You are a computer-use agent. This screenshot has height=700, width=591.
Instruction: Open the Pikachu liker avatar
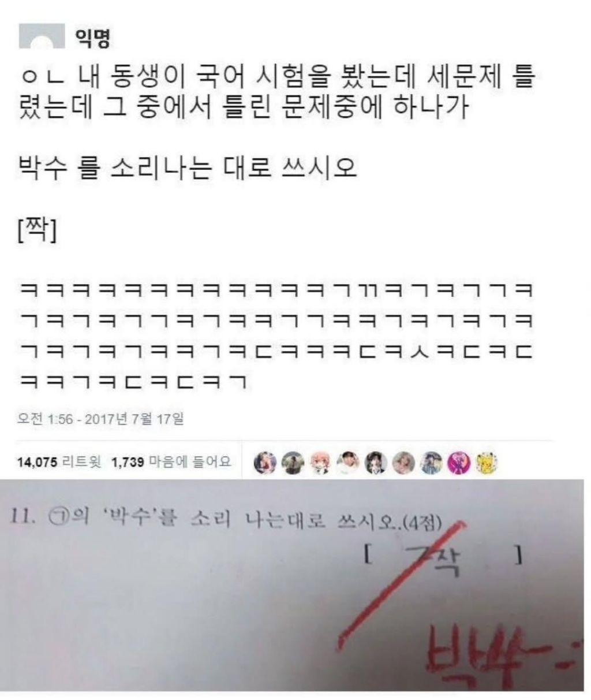point(487,463)
